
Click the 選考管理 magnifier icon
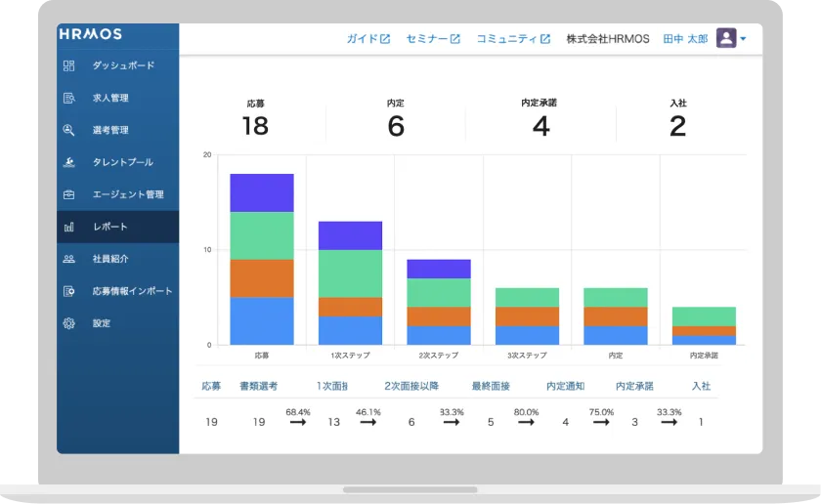click(68, 130)
